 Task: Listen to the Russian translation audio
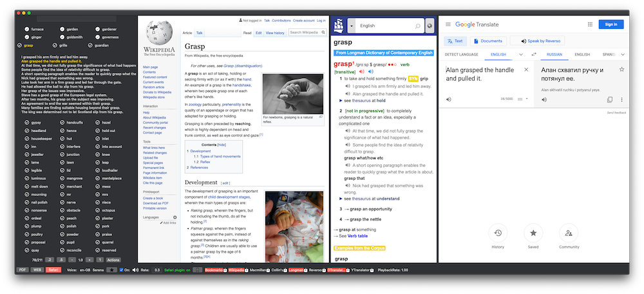click(544, 100)
